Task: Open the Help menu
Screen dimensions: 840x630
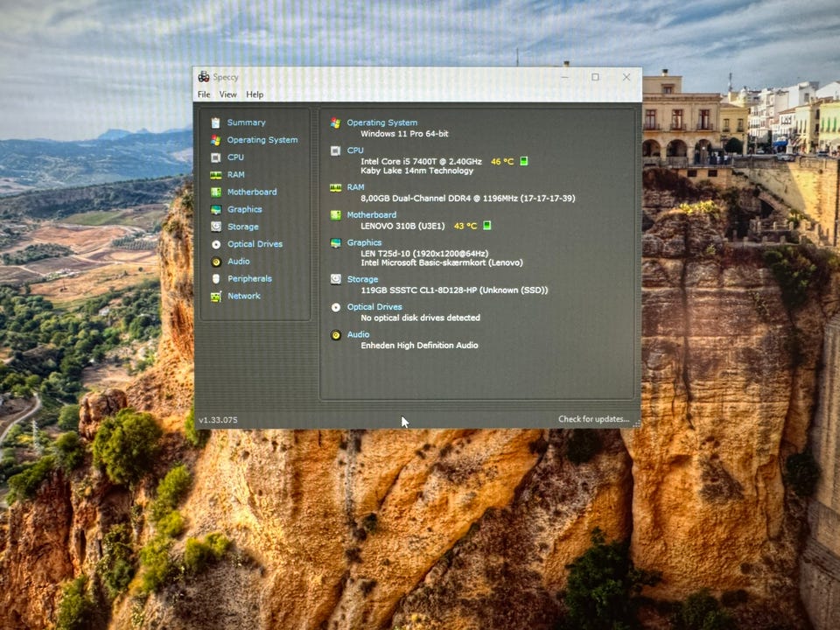Action: (x=255, y=94)
